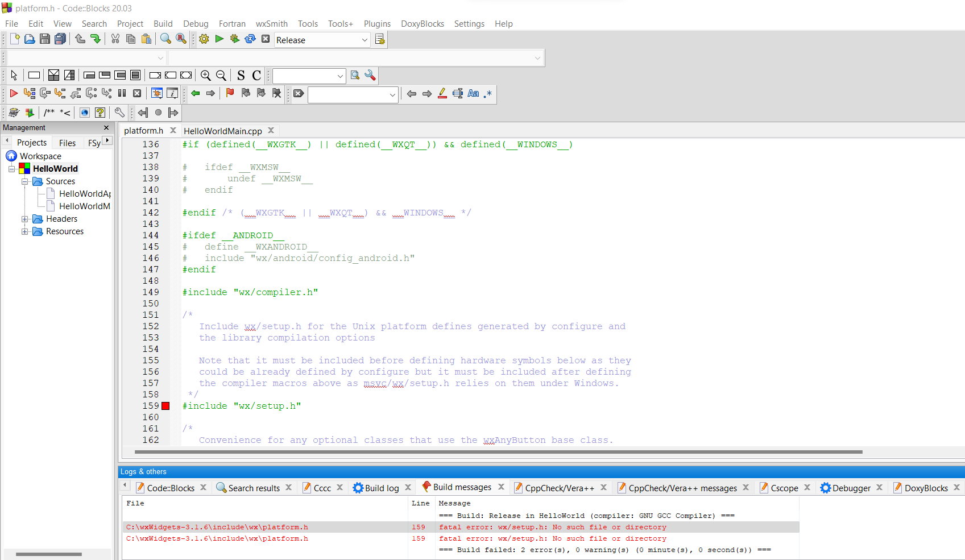Open the Release build target dropdown
The height and width of the screenshot is (560, 965).
pos(364,40)
